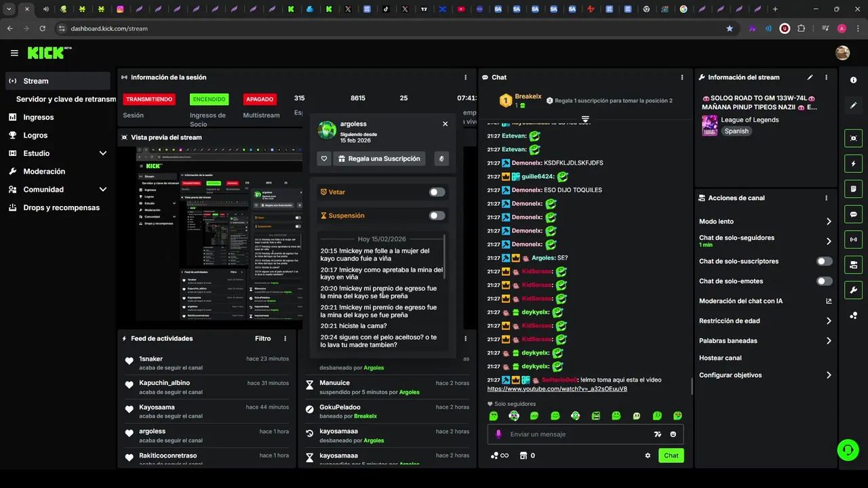Click the stream preview capture icon in right toolbar

[x=853, y=138]
